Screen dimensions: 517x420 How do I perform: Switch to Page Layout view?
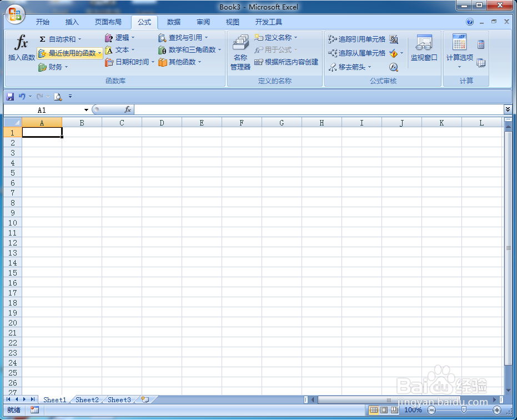pos(384,410)
